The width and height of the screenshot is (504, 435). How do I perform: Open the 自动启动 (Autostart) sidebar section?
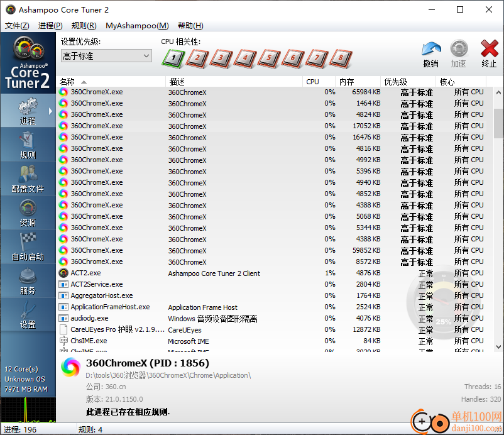pyautogui.click(x=28, y=247)
